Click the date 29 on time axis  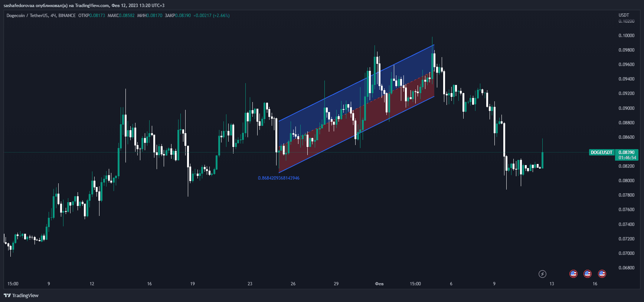(336, 284)
